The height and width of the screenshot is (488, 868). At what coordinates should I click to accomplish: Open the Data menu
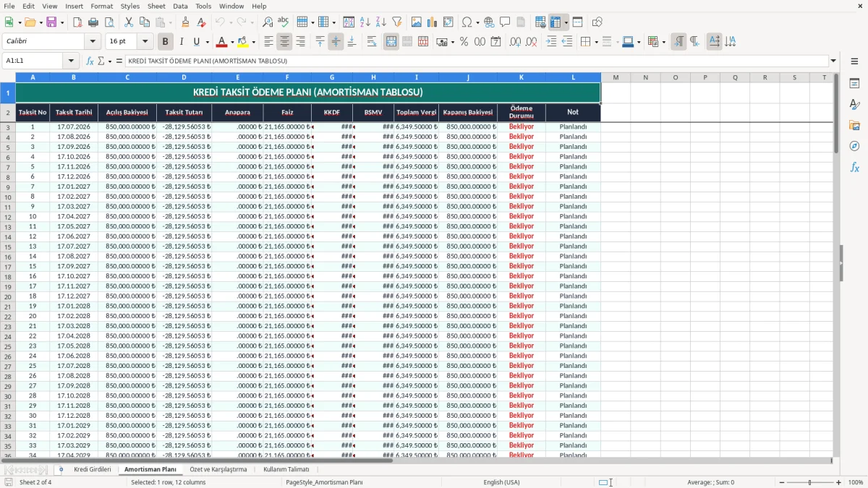pos(180,6)
